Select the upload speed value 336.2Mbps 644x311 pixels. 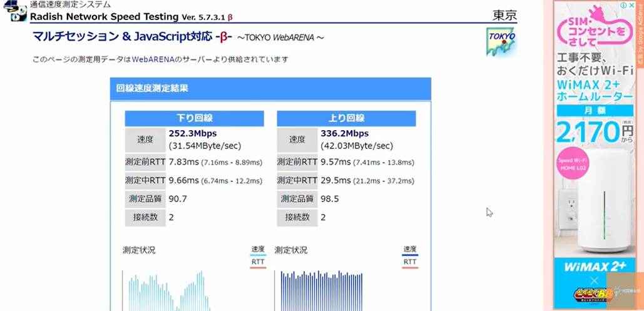pos(345,133)
